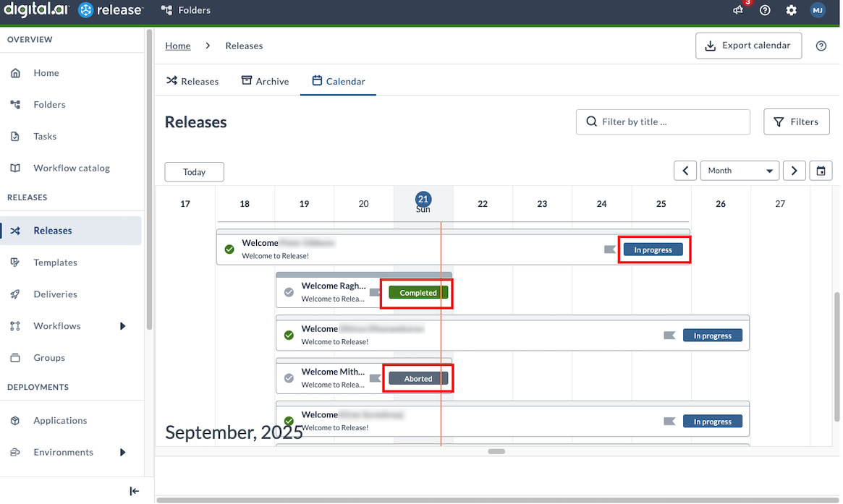Open the MJ user avatar menu
This screenshot has width=843, height=504.
[818, 10]
